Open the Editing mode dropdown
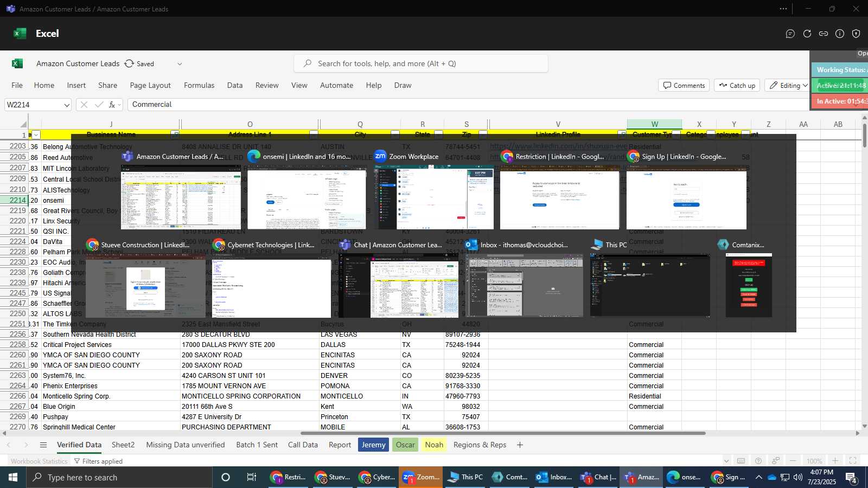The width and height of the screenshot is (868, 488). click(x=789, y=86)
